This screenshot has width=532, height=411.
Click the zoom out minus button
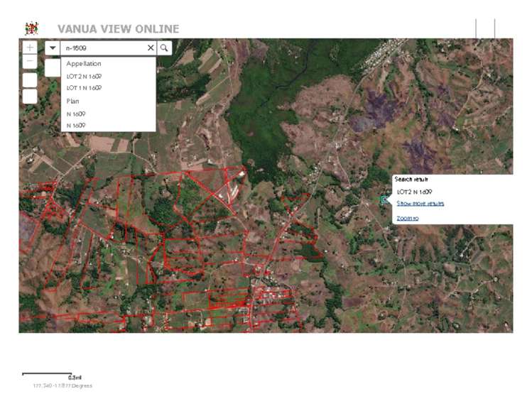30,62
